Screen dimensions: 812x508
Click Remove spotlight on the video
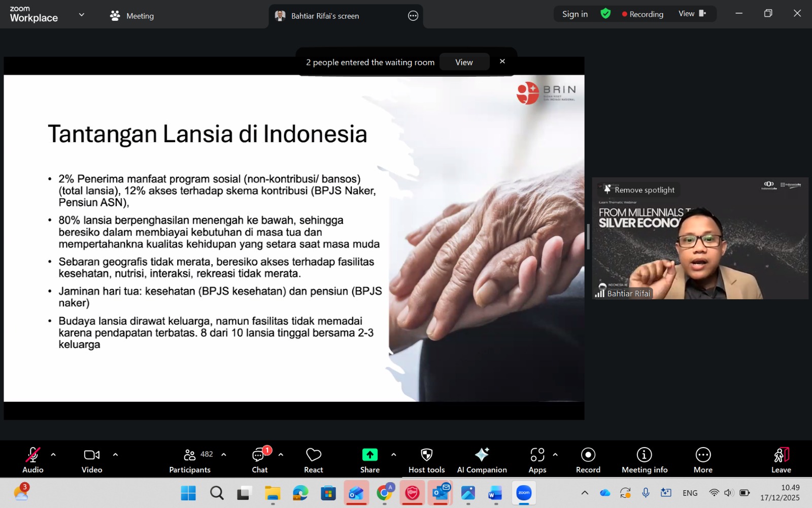click(x=639, y=190)
